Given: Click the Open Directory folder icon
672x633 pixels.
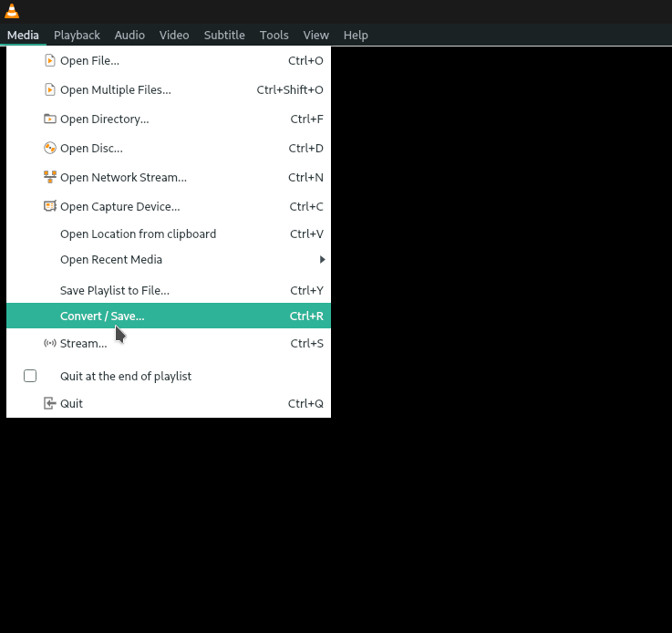Looking at the screenshot, I should (50, 119).
